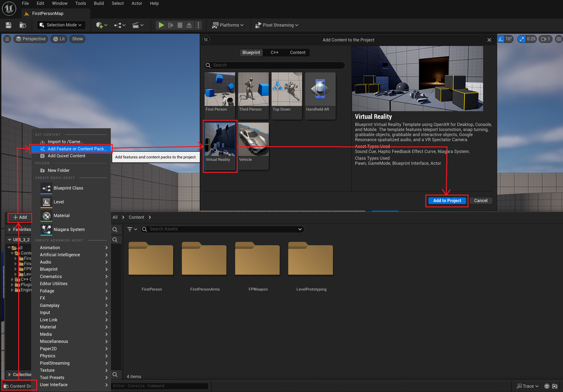Click the search icon beside Collections
Image resolution: width=563 pixels, height=392 pixels.
(115, 375)
